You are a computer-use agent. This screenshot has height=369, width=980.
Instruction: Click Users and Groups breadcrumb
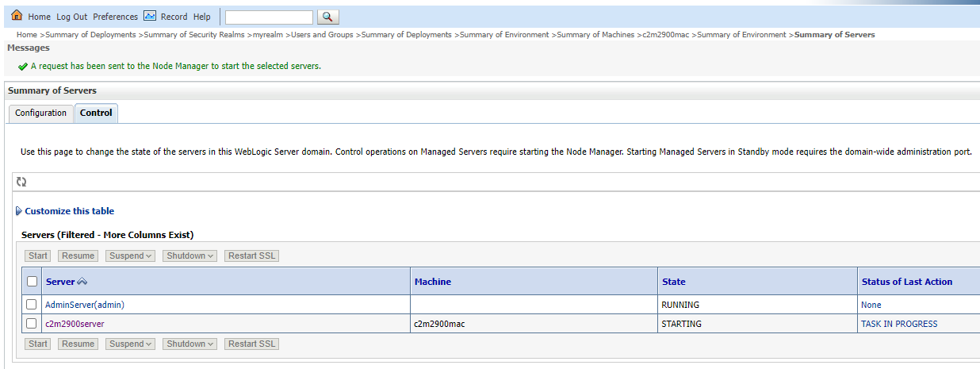click(322, 35)
